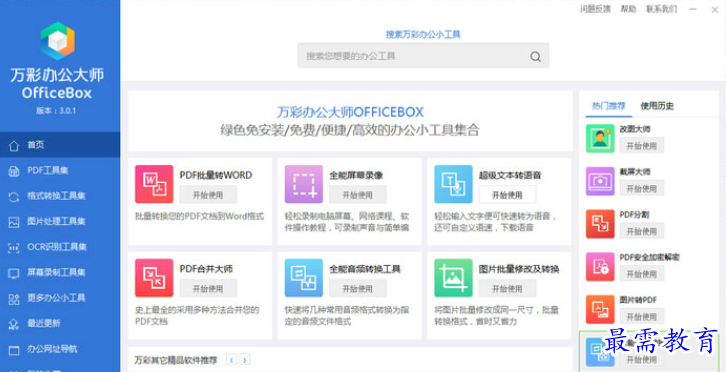This screenshot has width=726, height=372.
Task: Click the 图片处理工具集 picture icon
Action: coord(14,222)
